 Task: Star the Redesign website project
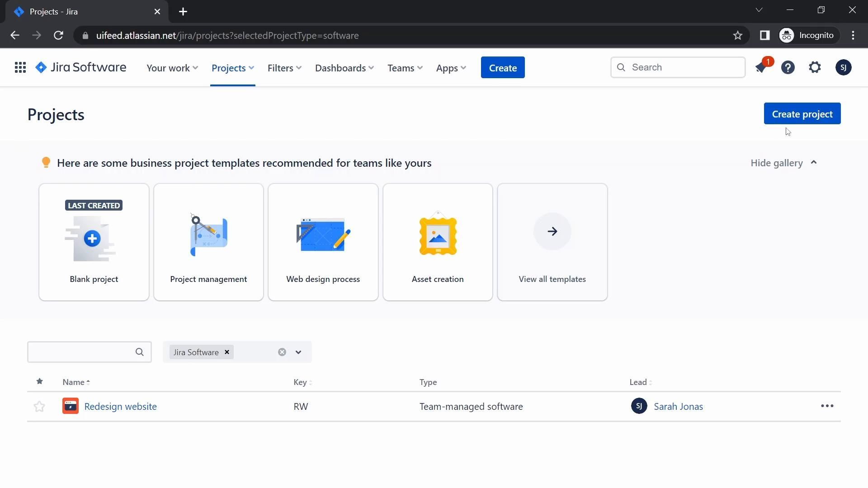(x=39, y=407)
